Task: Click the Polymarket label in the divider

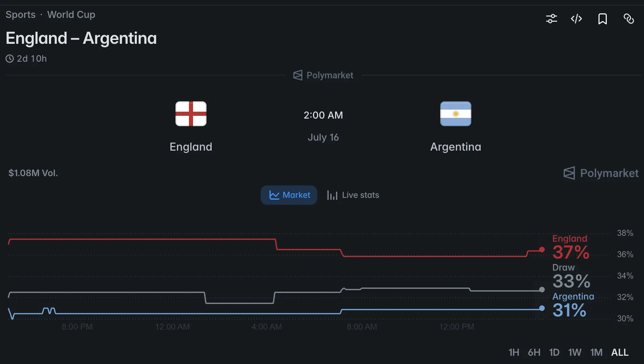Action: (x=323, y=75)
